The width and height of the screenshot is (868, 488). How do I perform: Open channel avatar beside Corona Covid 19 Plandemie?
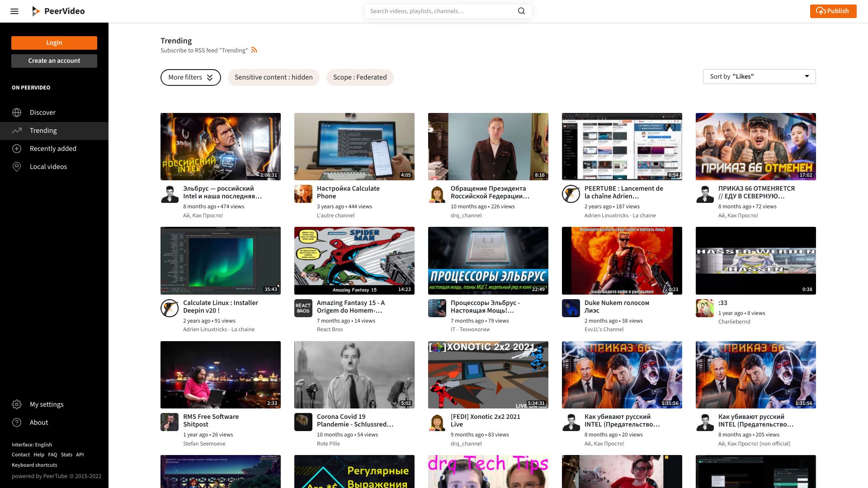(x=303, y=422)
